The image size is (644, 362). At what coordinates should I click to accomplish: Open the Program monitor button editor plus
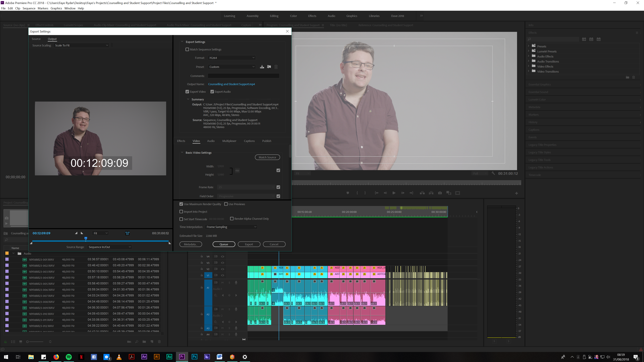pyautogui.click(x=517, y=193)
